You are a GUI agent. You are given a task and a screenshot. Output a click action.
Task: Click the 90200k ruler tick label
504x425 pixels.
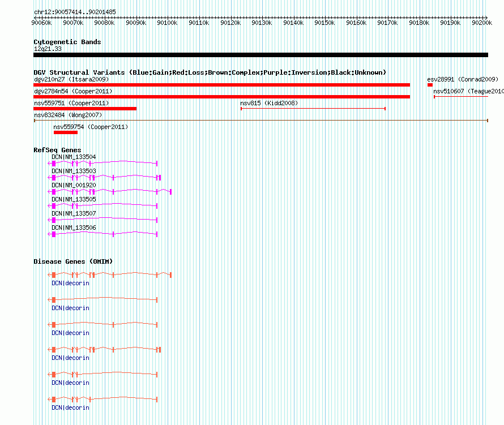[x=482, y=23]
